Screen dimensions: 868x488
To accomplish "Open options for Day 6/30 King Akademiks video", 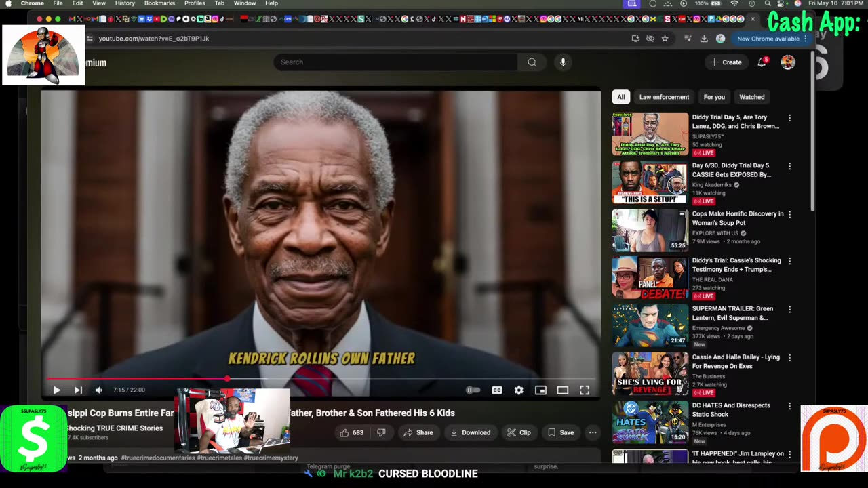I will 789,166.
